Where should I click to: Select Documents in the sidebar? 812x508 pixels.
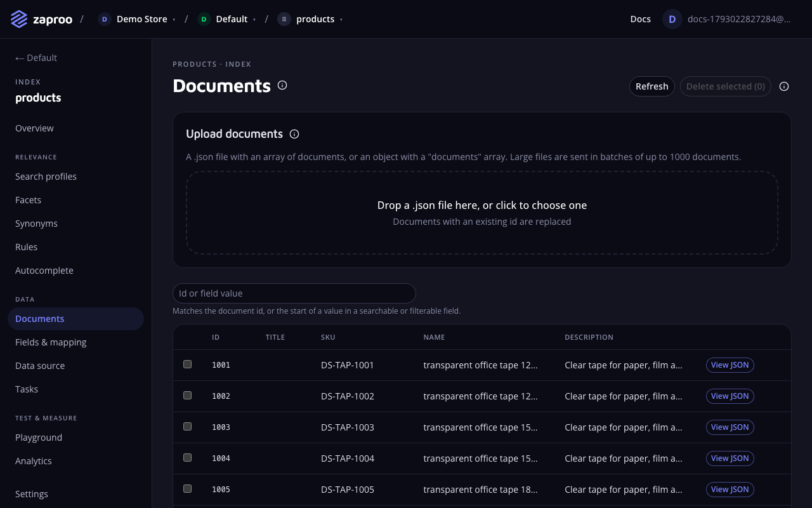[75, 319]
